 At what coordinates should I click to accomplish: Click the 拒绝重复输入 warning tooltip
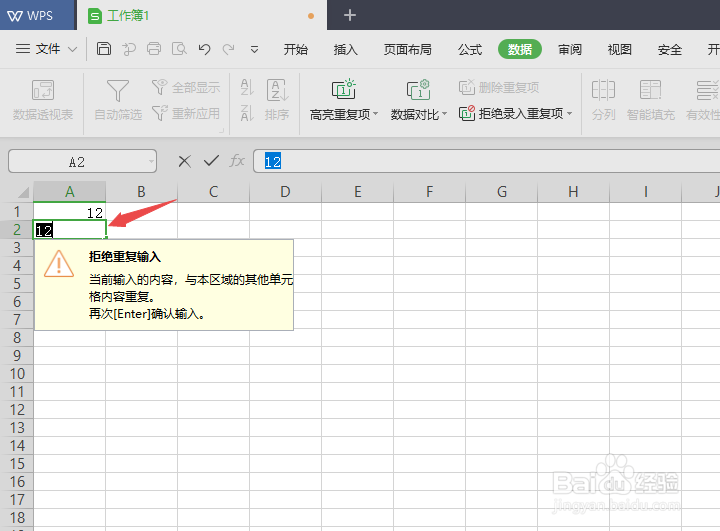coord(164,285)
